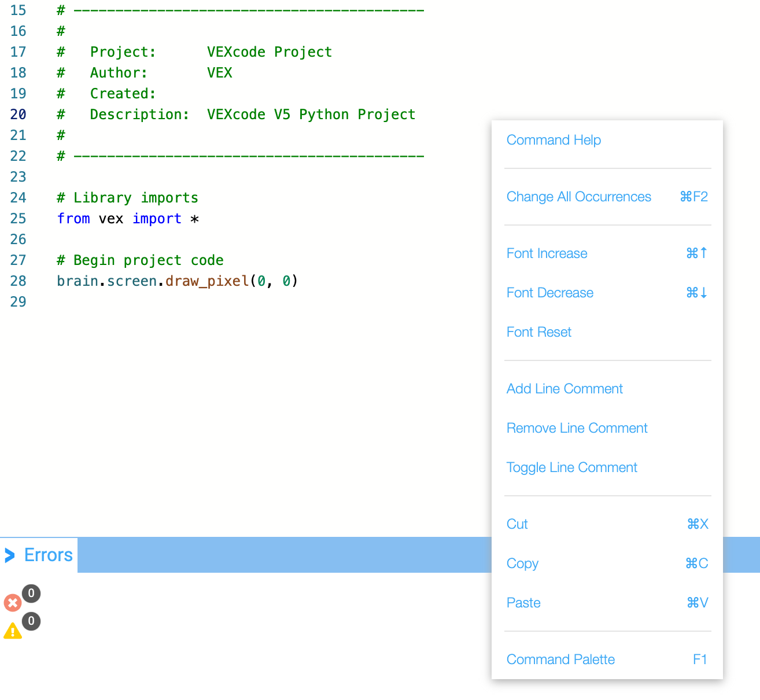The width and height of the screenshot is (760, 700).
Task: Expand the Errors panel using its chevron
Action: 9,555
